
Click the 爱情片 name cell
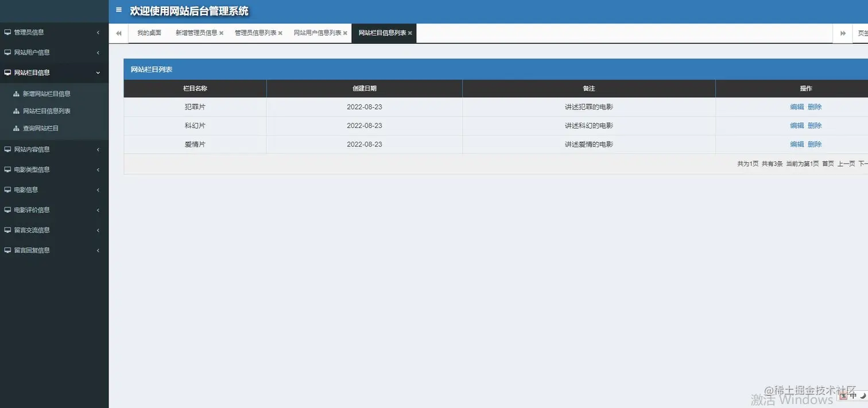[x=195, y=144]
